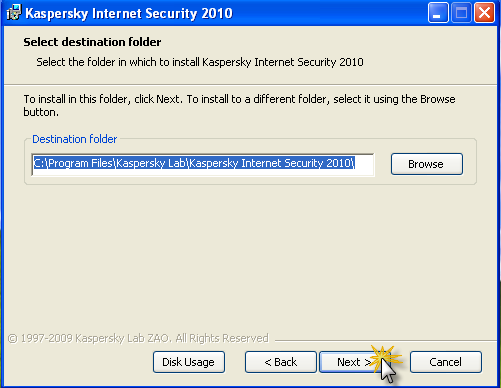Viewport: 501px width, 388px height.
Task: Click Next to continue installation
Action: (354, 362)
